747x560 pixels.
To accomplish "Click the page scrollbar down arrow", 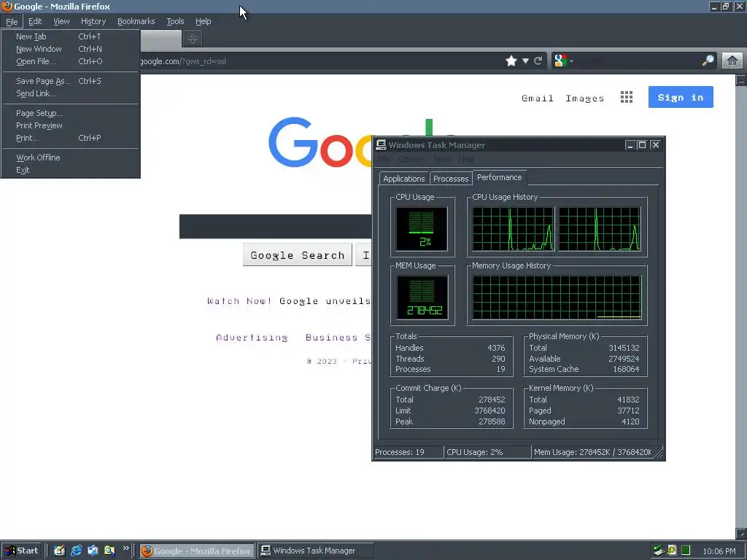I will tap(741, 533).
